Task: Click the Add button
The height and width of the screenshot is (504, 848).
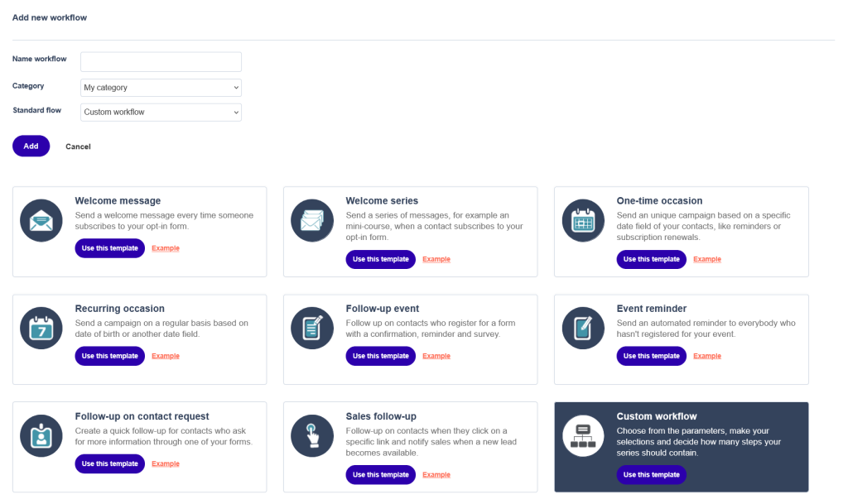Action: click(31, 146)
